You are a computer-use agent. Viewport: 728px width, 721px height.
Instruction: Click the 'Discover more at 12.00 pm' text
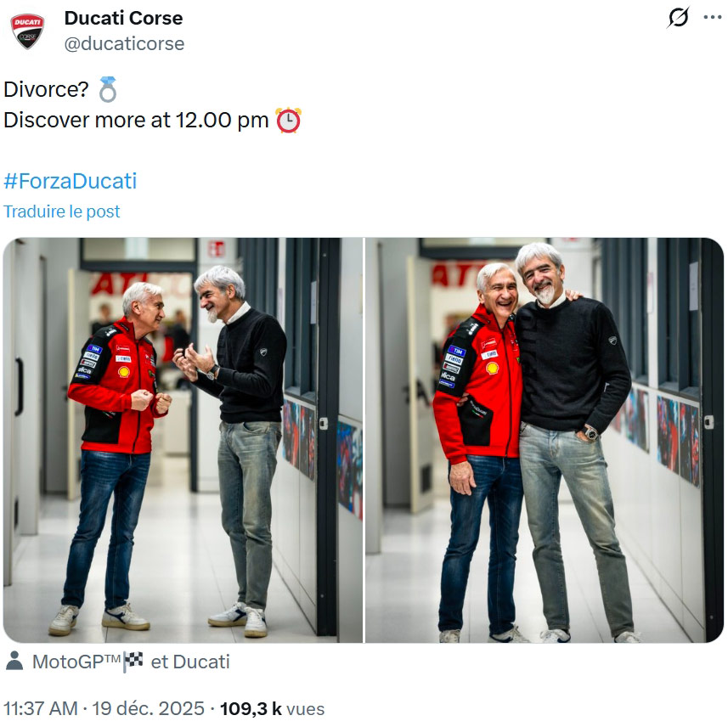click(136, 121)
